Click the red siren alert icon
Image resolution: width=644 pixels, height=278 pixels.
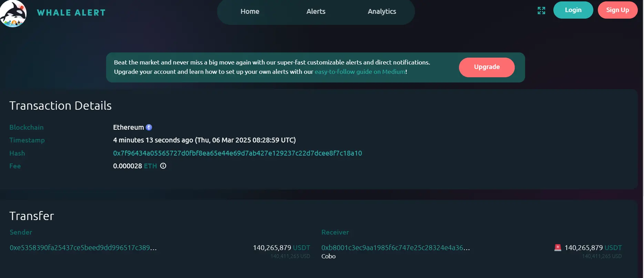pos(558,248)
